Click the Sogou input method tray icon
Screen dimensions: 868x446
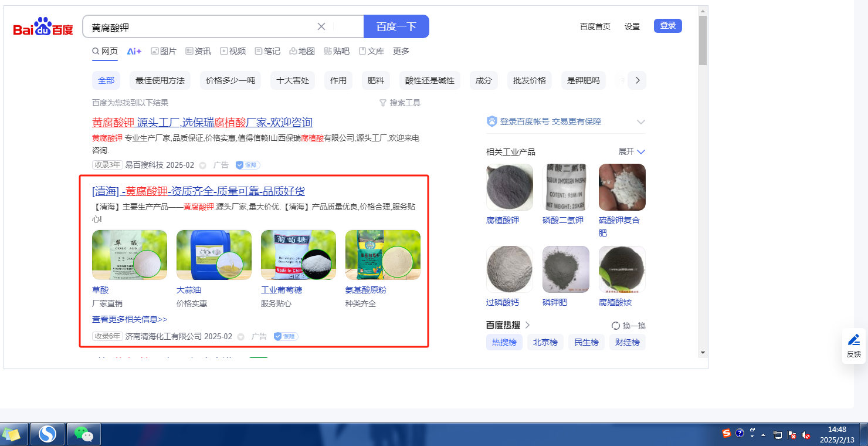[727, 434]
